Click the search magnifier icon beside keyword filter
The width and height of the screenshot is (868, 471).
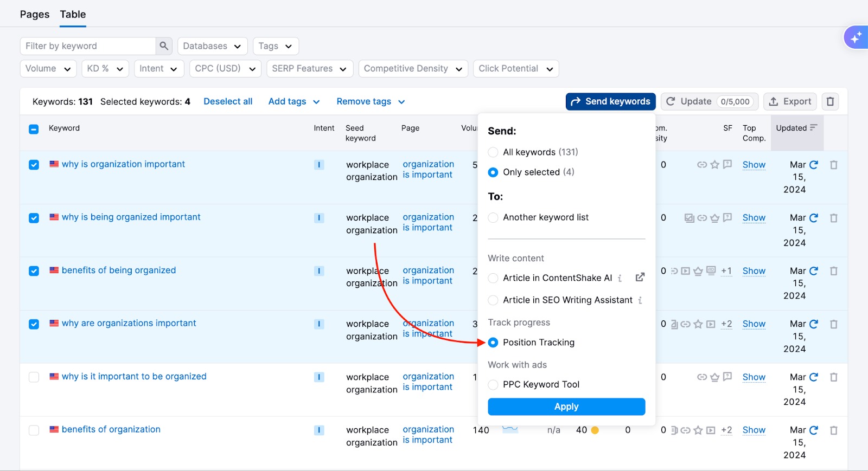164,46
